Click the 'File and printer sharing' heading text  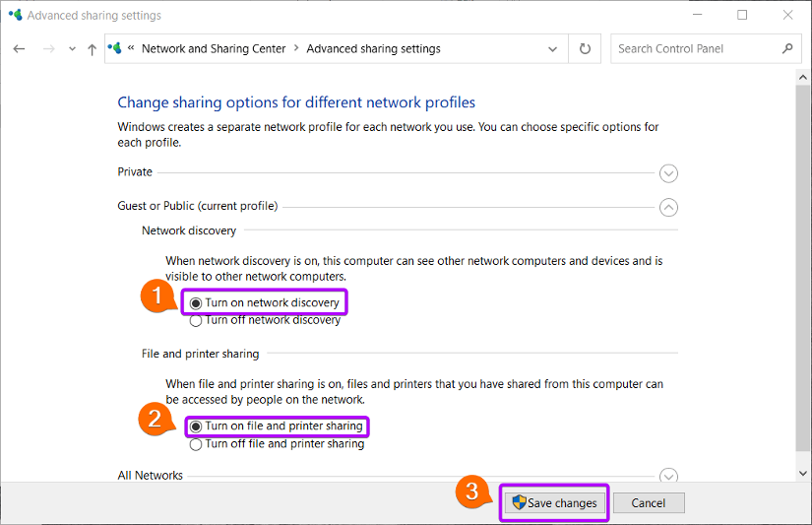click(201, 354)
